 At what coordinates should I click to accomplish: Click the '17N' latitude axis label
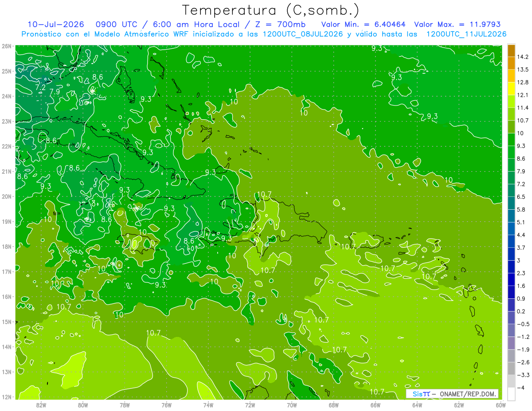(x=7, y=271)
